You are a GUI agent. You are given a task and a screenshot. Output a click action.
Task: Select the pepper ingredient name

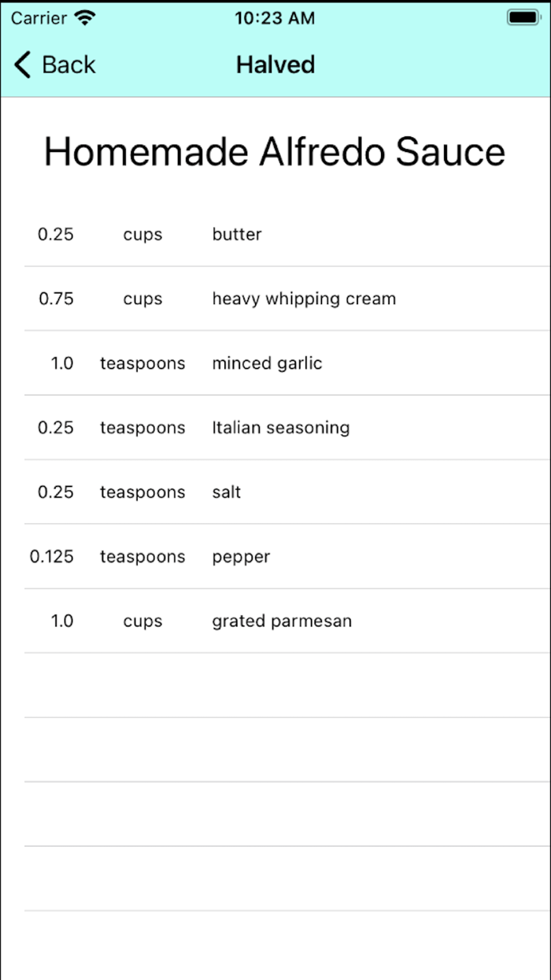tap(241, 557)
